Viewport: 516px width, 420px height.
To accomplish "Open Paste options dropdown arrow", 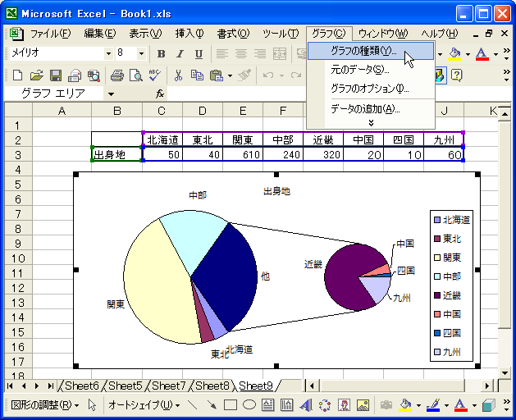I will pos(230,75).
